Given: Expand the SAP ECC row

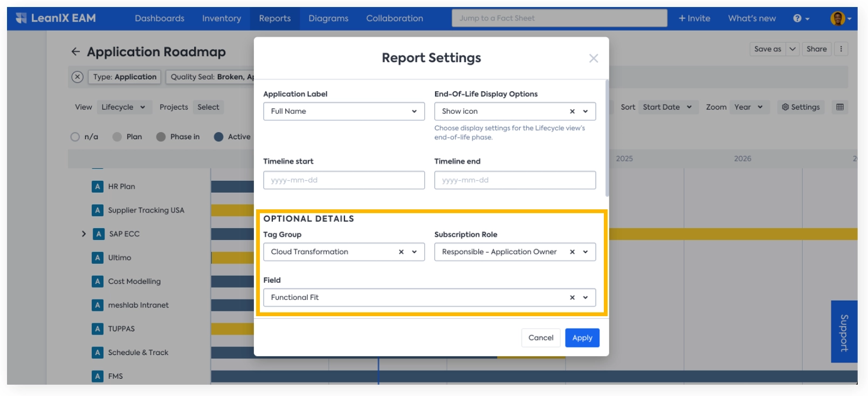Looking at the screenshot, I should (x=84, y=234).
